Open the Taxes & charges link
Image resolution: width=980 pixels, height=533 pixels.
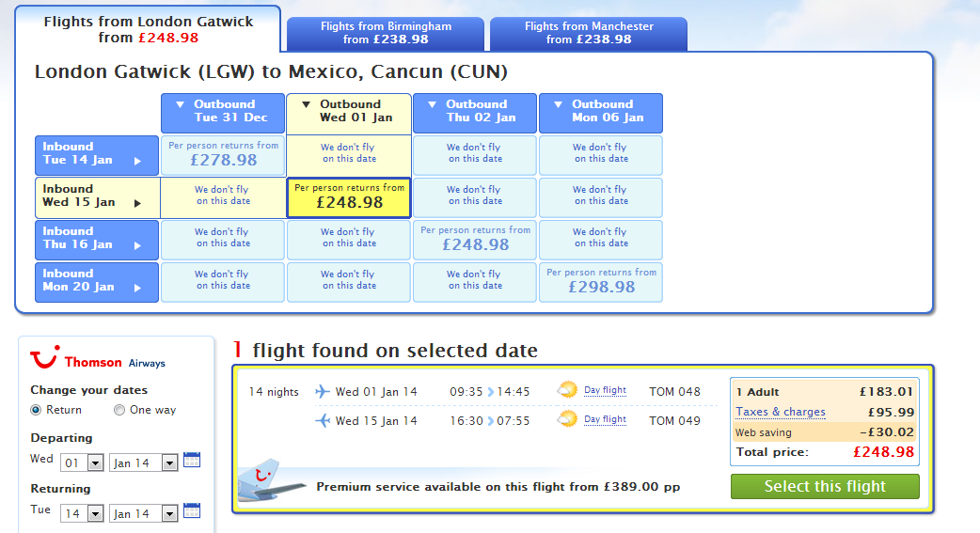pyautogui.click(x=781, y=412)
